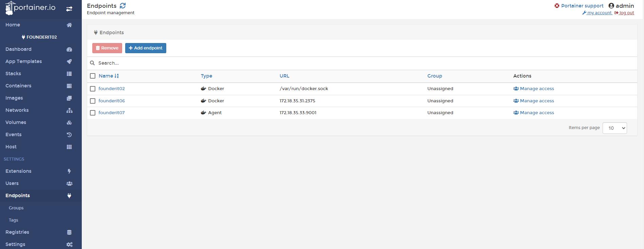The width and height of the screenshot is (644, 249).
Task: Open Stacks in the sidebar
Action: (13, 74)
